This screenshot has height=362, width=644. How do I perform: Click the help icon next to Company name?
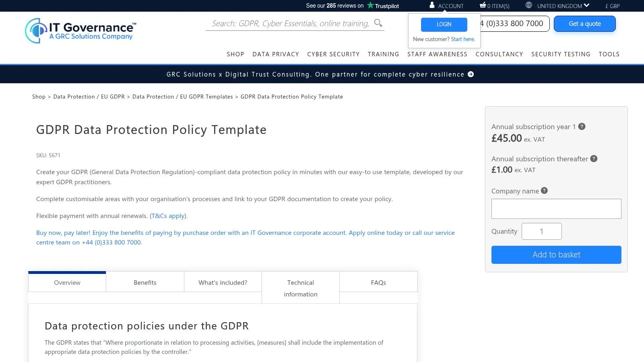[x=544, y=191]
